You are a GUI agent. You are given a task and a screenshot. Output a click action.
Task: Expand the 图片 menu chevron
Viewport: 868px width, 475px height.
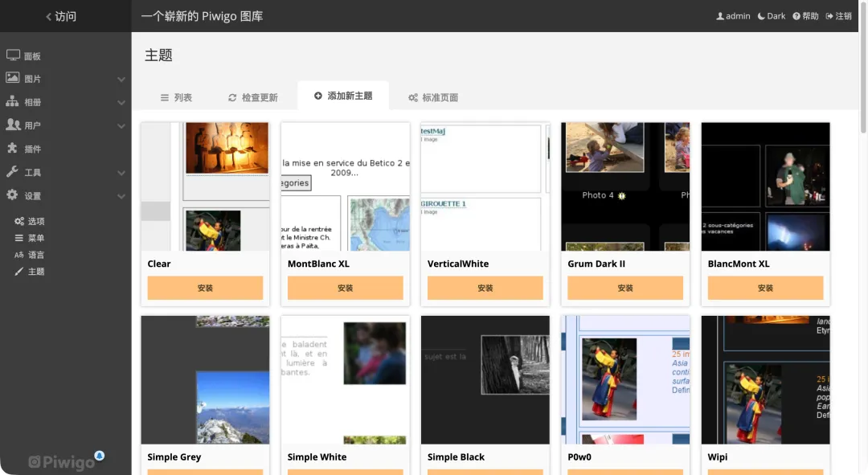(121, 80)
